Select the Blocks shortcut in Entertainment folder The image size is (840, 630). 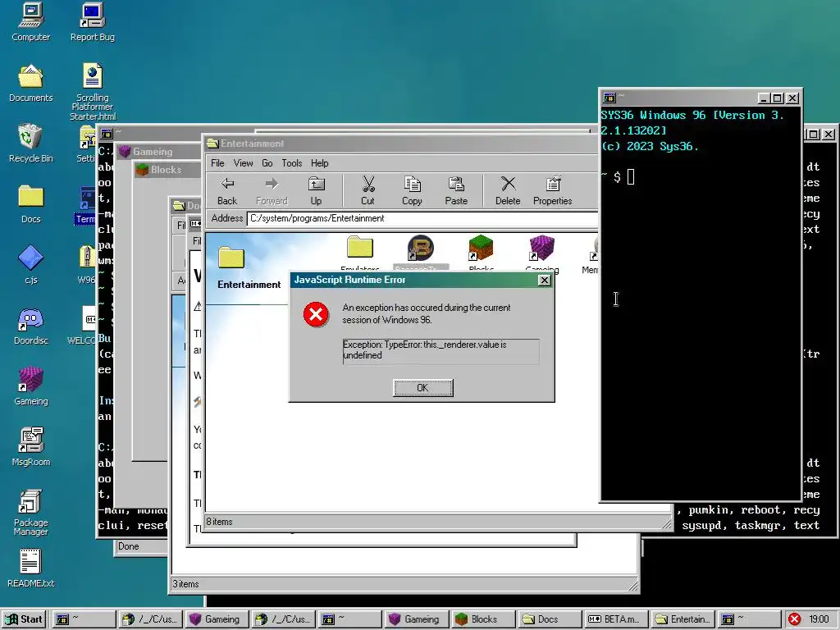481,253
